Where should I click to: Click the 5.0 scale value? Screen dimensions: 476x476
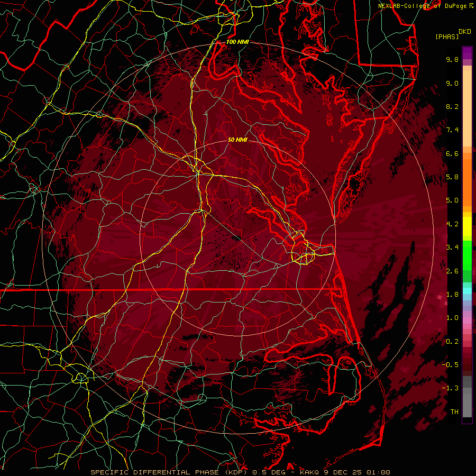coord(452,200)
